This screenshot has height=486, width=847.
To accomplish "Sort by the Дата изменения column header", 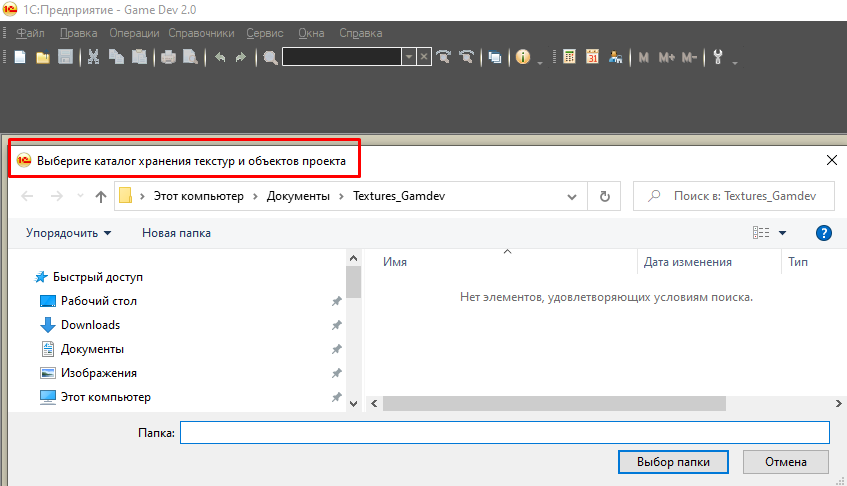I will coord(688,262).
